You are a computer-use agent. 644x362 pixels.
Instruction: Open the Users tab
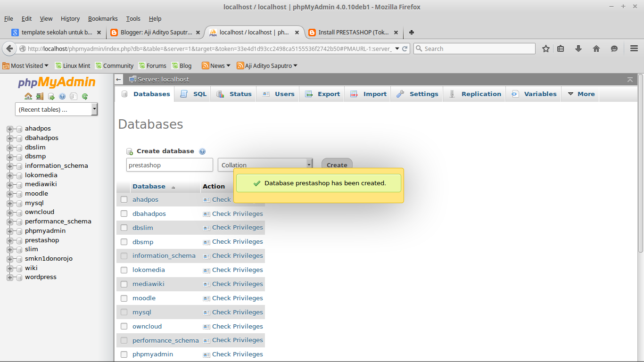278,94
